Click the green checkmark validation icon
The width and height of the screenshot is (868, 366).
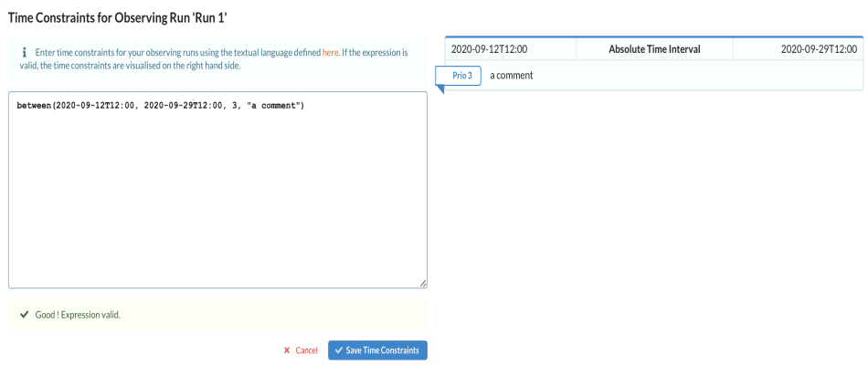click(x=23, y=315)
